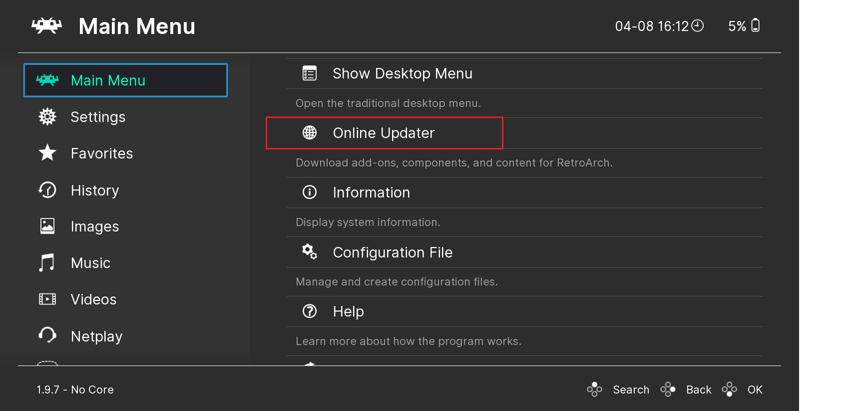
Task: Click the gamepad icon next to OK
Action: (729, 389)
